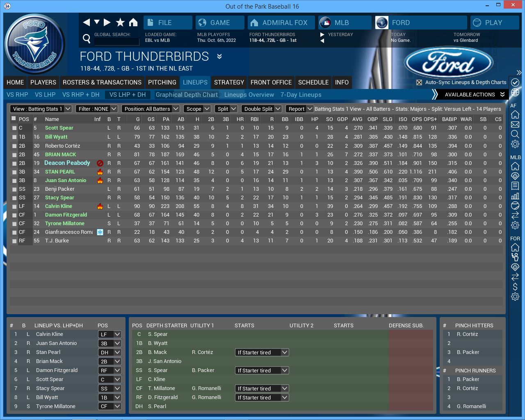525x420 pixels.
Task: Check the box for Deacon Peabody row
Action: click(14, 164)
